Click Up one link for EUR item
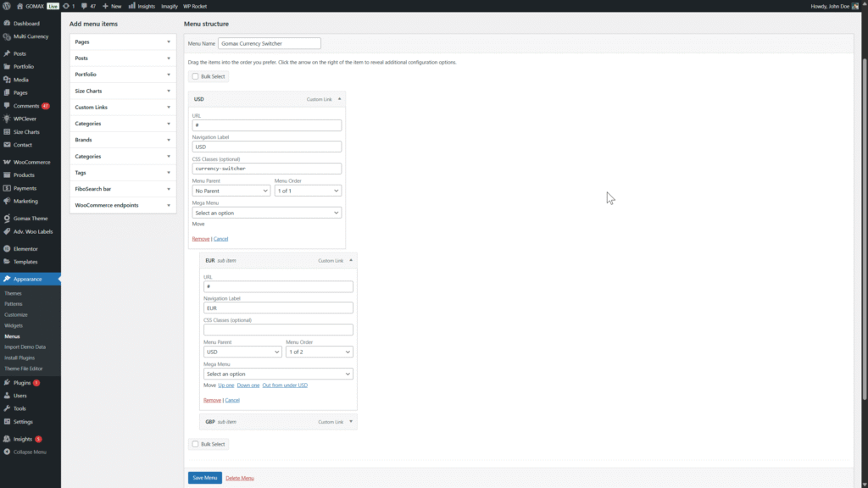Viewport: 868px width, 488px height. [x=225, y=385]
